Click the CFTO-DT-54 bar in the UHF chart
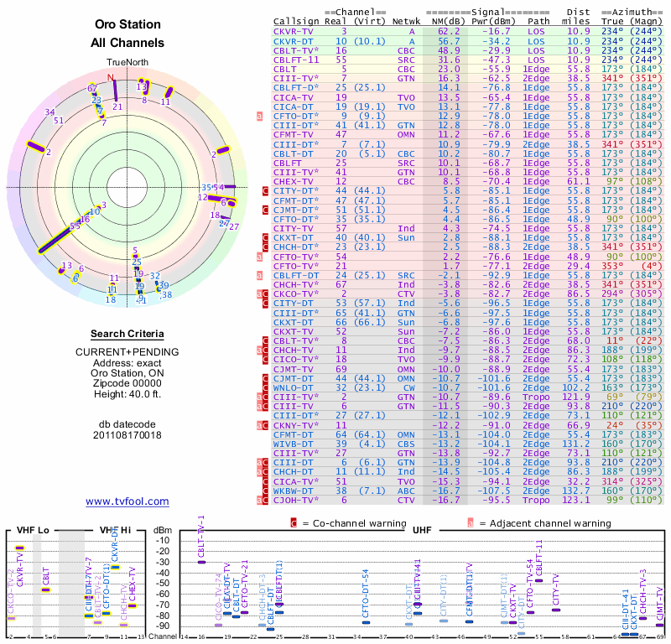This screenshot has height=644, width=671. tap(366, 622)
